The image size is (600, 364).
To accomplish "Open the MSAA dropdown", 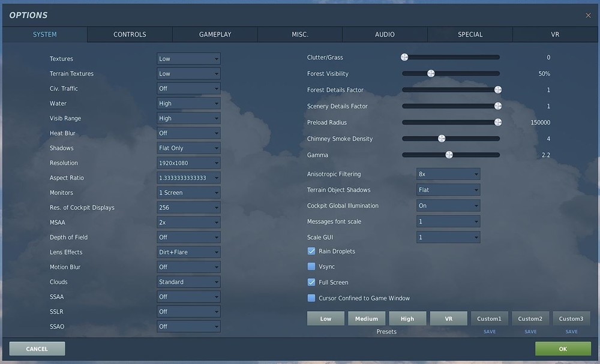I will pos(188,222).
